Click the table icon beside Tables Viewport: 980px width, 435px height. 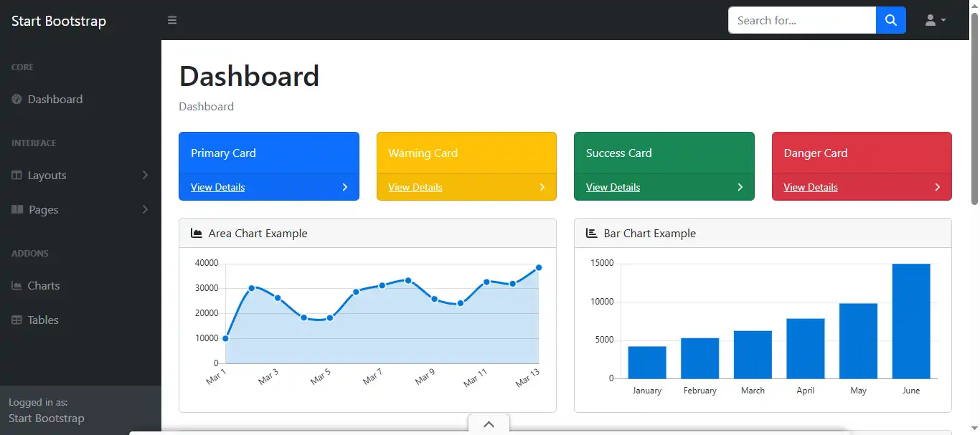(x=16, y=320)
